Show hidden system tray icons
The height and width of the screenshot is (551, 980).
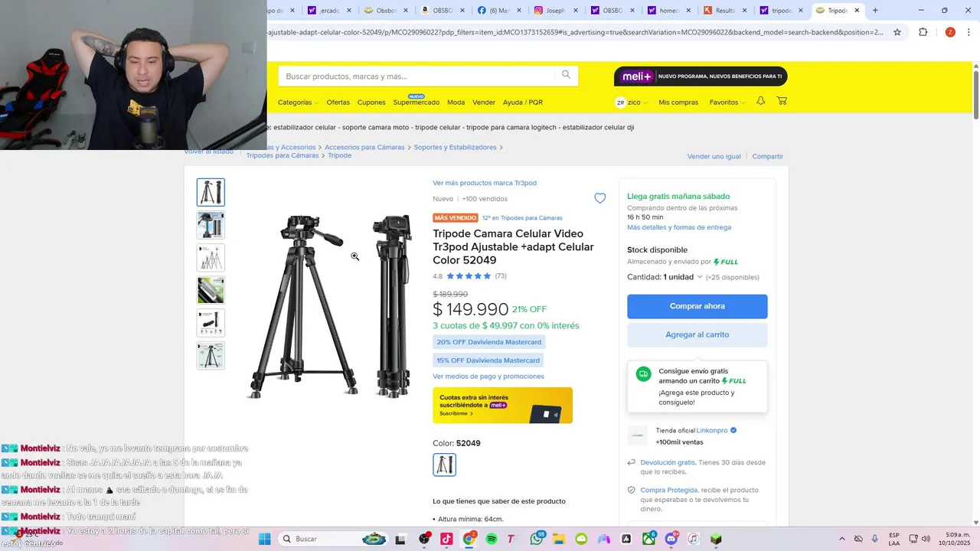pyautogui.click(x=842, y=539)
